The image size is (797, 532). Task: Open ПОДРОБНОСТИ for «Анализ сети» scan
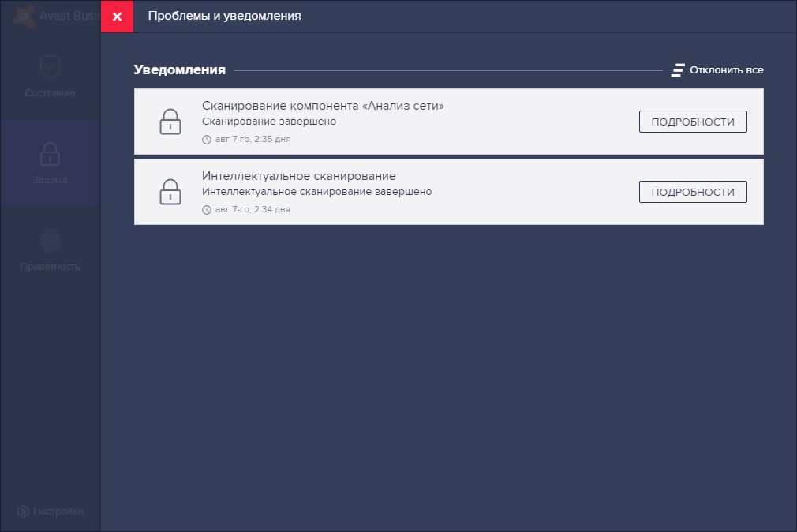click(693, 122)
